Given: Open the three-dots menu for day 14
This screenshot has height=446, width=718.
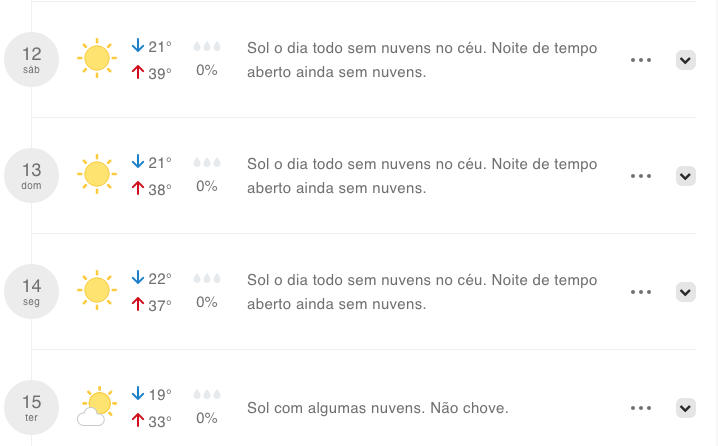Looking at the screenshot, I should tap(641, 292).
